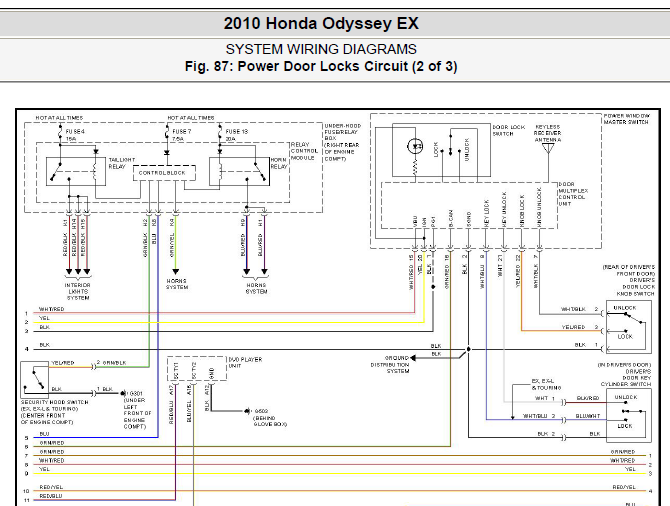670x506 pixels.
Task: Select the "DVD PLAYER UNIT" label
Action: 245,363
